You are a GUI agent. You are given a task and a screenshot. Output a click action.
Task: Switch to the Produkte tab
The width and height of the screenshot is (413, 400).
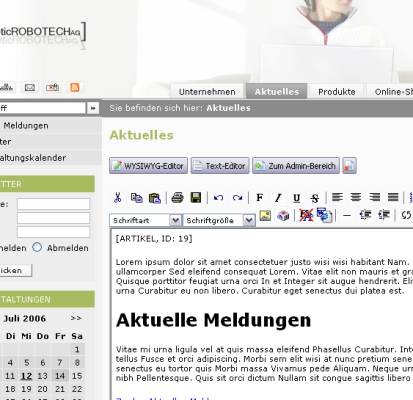(x=337, y=92)
